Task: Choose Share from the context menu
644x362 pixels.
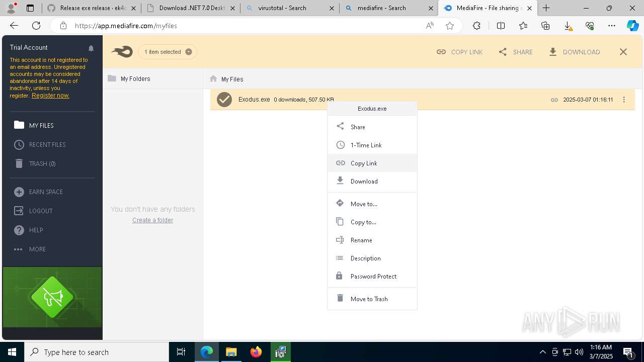Action: point(372,127)
